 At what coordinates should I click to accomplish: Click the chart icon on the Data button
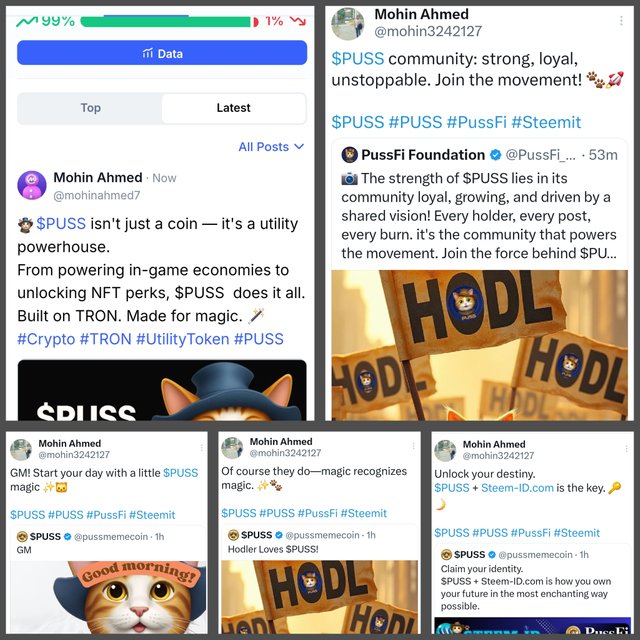pos(148,53)
